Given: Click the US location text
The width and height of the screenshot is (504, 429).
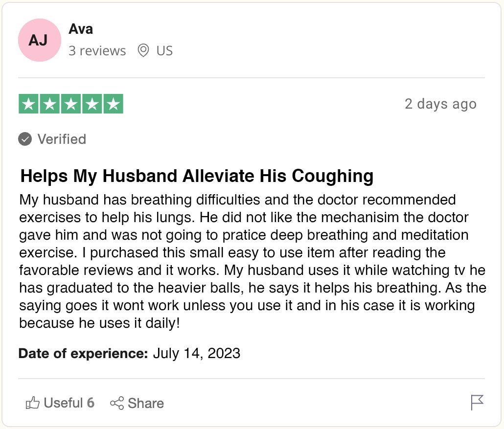Looking at the screenshot, I should point(164,51).
